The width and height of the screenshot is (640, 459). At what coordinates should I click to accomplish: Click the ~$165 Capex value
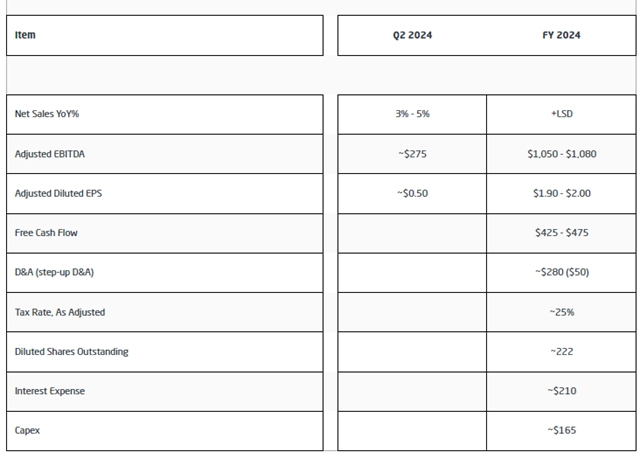click(561, 430)
